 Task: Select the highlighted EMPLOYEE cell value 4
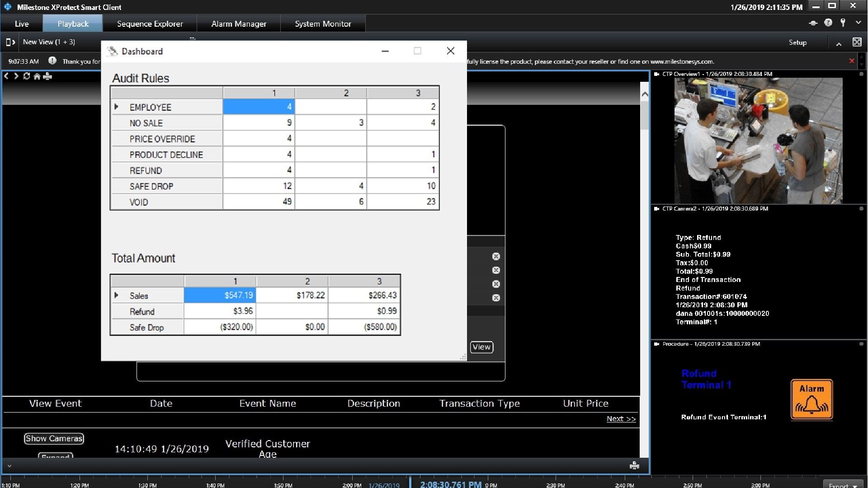pos(259,107)
